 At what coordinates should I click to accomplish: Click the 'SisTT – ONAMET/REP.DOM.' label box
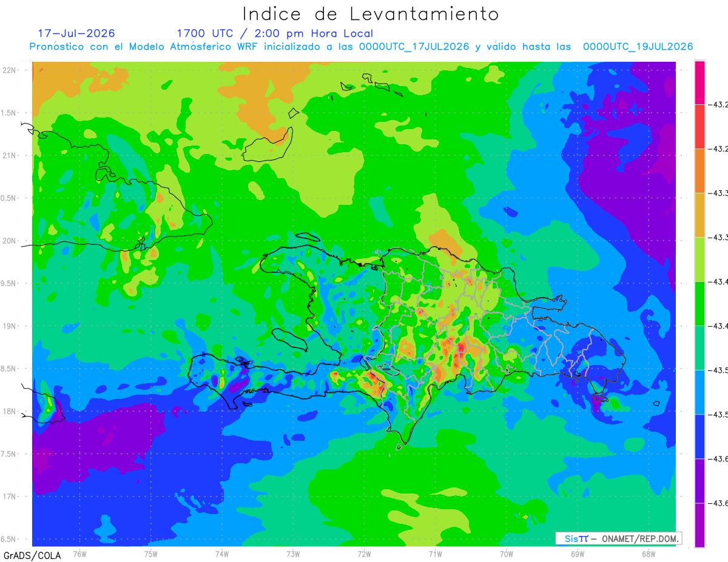(x=619, y=538)
